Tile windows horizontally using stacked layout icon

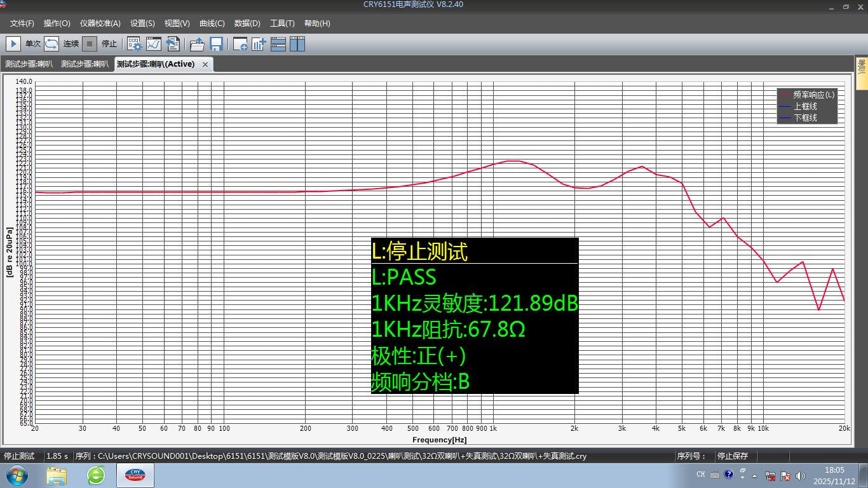pos(278,44)
